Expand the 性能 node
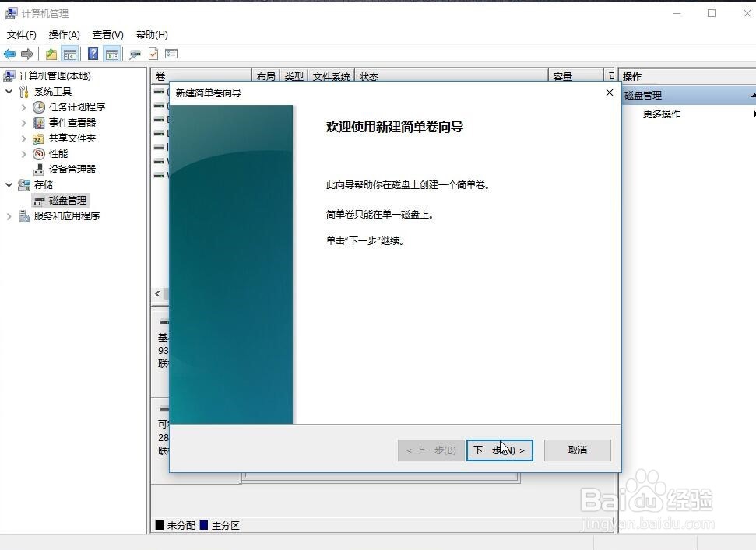 23,154
